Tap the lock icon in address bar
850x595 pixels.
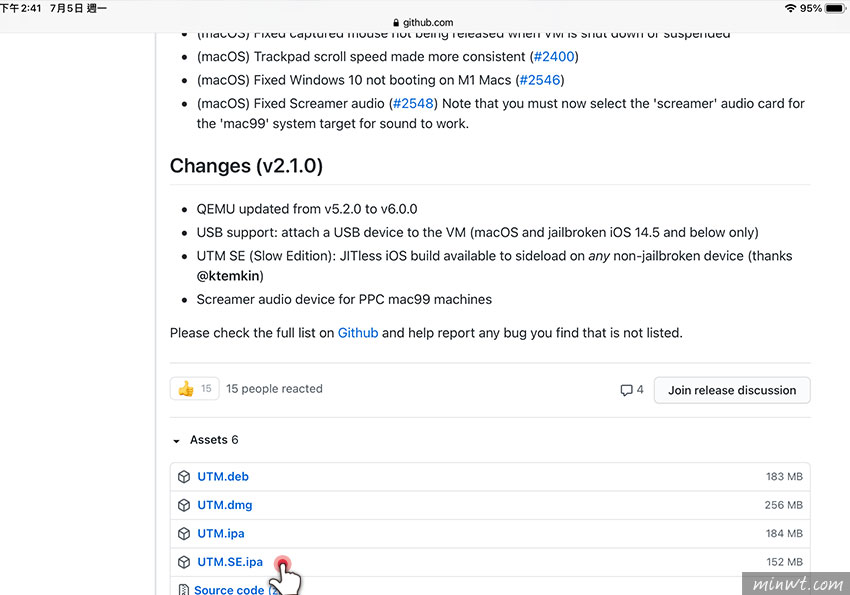coord(396,22)
